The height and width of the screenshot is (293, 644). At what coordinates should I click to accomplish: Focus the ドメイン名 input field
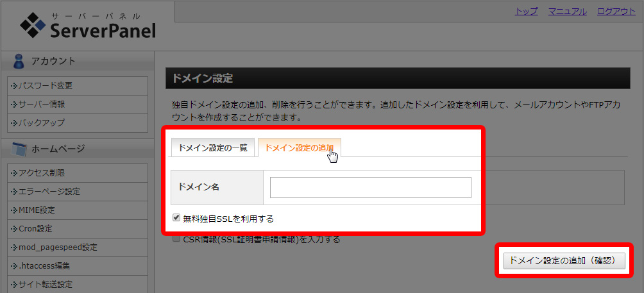371,188
